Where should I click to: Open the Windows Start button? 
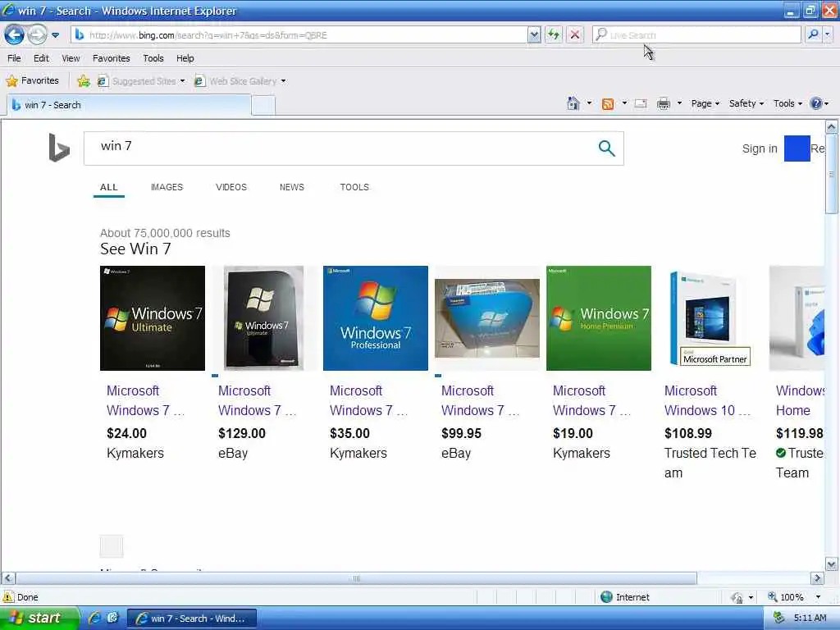click(x=39, y=618)
